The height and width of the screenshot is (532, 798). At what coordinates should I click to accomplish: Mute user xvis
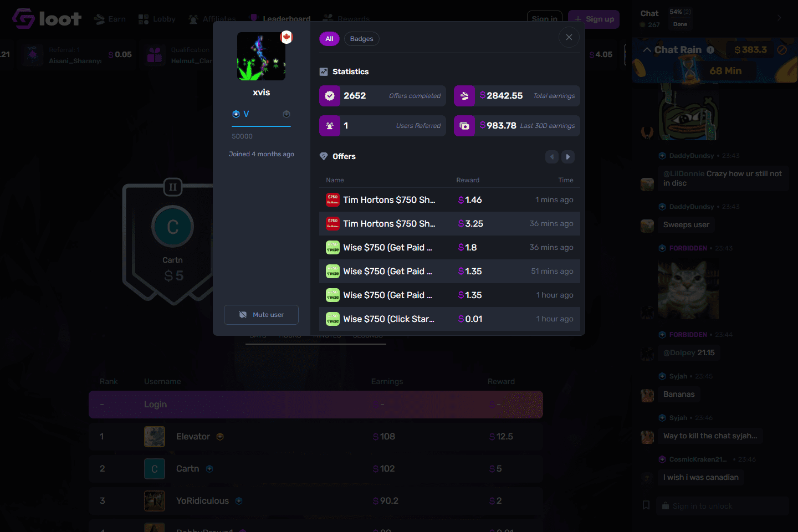point(261,315)
